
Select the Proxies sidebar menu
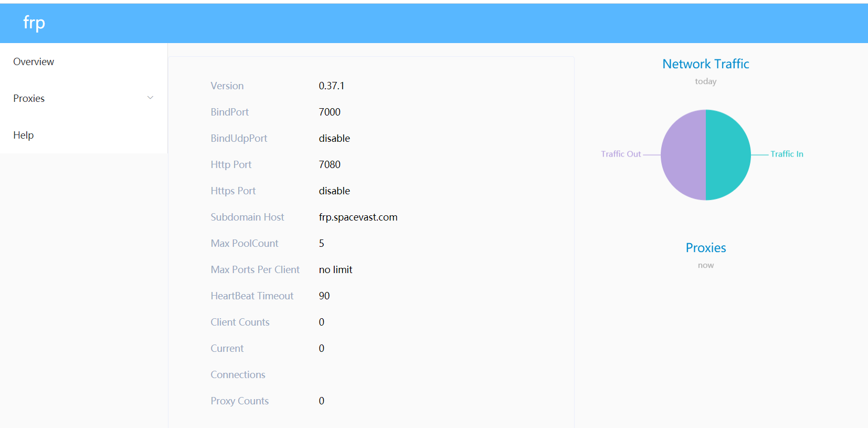pos(83,98)
